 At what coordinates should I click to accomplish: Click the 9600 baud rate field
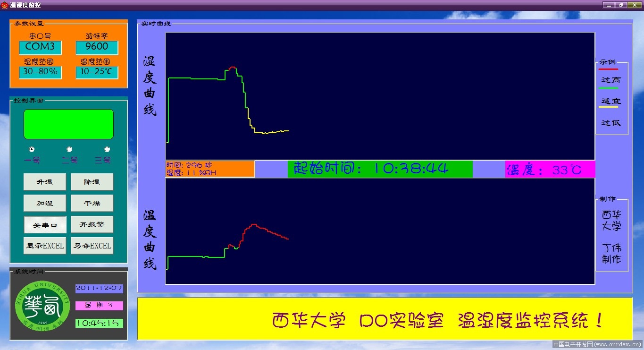(x=97, y=47)
